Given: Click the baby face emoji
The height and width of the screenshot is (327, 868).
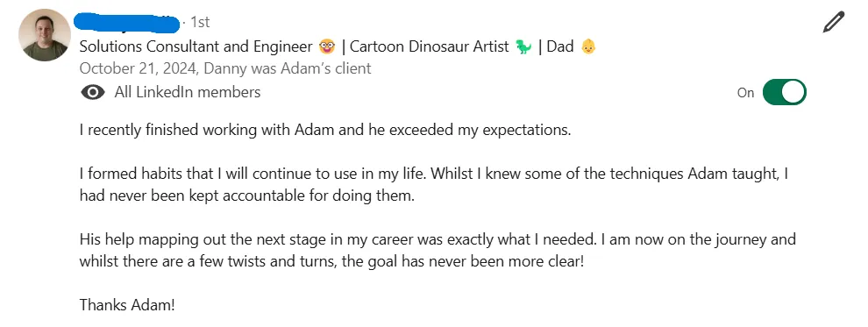Looking at the screenshot, I should [x=588, y=47].
